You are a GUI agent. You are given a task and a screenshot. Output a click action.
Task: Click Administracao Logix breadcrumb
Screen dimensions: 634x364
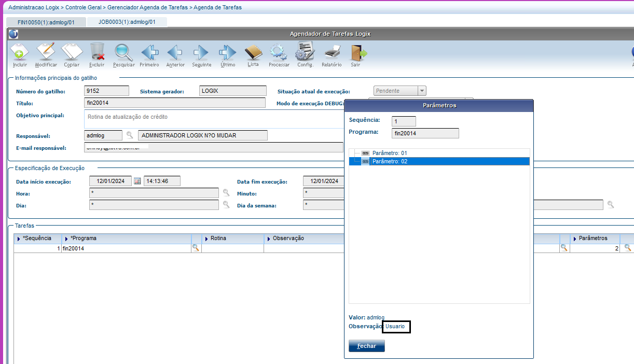[34, 8]
